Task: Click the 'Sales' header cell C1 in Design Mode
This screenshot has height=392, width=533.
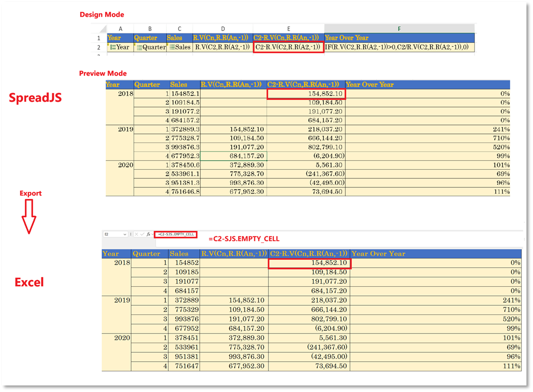Action: click(179, 38)
